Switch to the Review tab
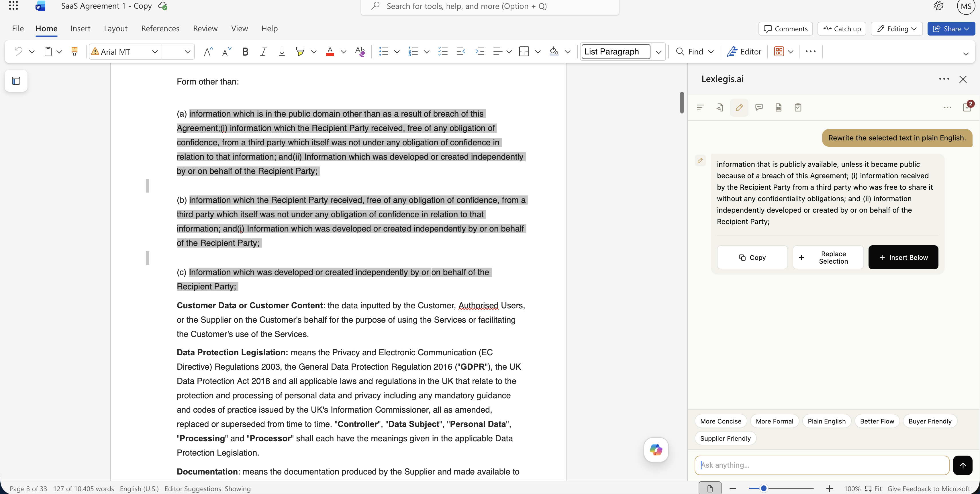 pyautogui.click(x=205, y=29)
